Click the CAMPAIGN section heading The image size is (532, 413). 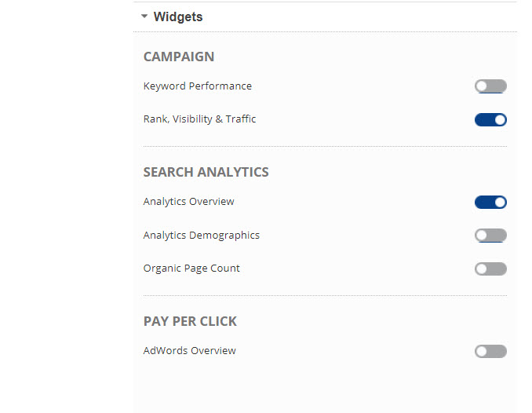179,57
